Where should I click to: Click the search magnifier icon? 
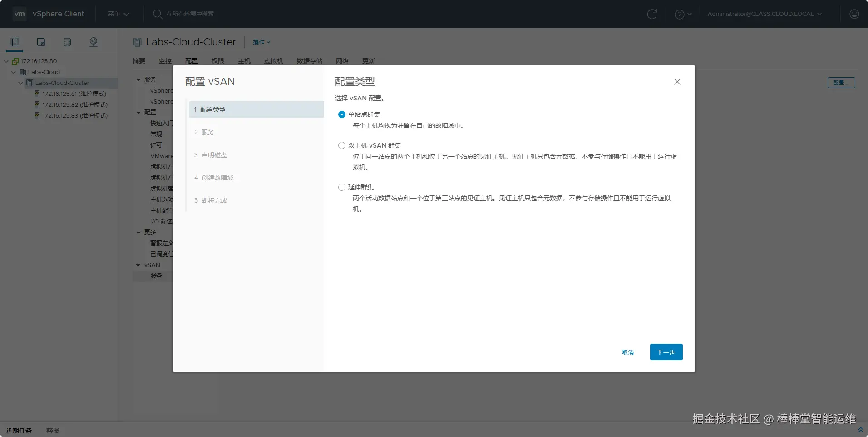[158, 14]
